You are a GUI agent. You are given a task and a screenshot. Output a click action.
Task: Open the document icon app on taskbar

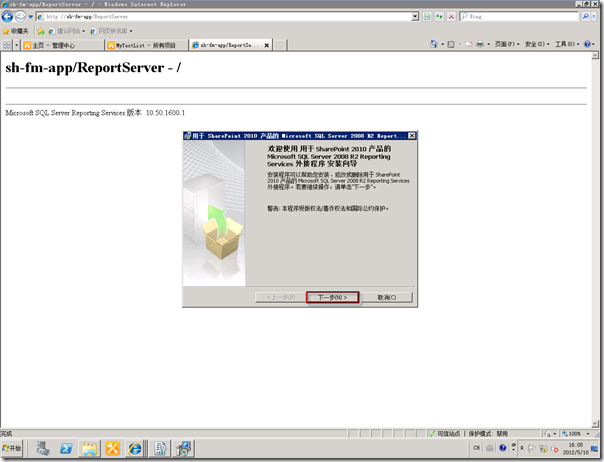pyautogui.click(x=160, y=449)
